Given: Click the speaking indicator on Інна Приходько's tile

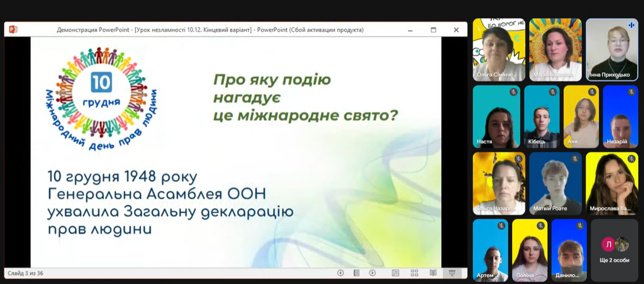Looking at the screenshot, I should [x=631, y=25].
